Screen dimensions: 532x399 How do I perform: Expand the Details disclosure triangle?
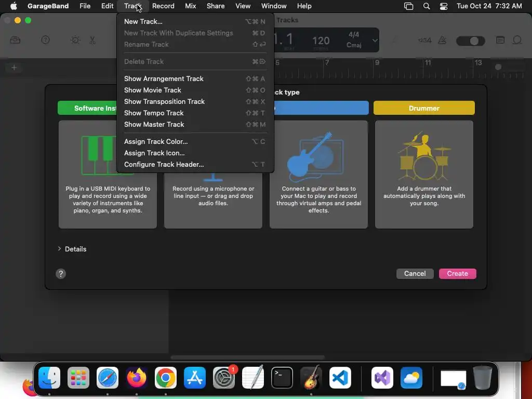pos(59,249)
